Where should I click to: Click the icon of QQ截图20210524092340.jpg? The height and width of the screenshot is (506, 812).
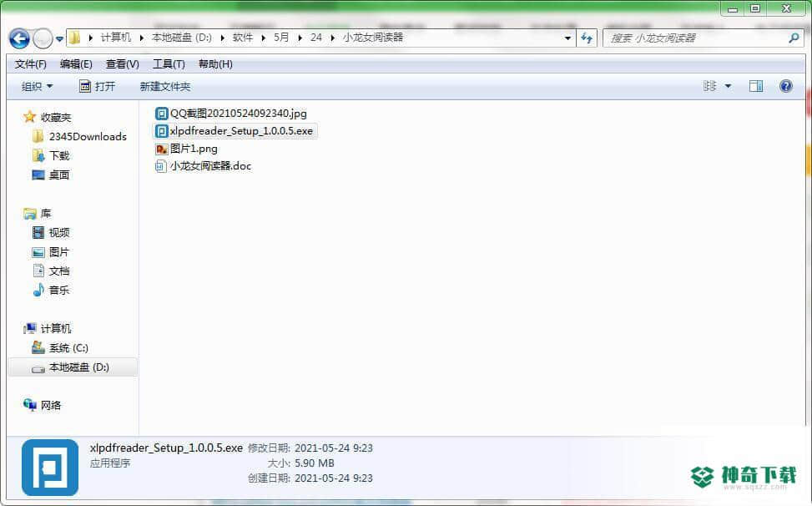(162, 114)
